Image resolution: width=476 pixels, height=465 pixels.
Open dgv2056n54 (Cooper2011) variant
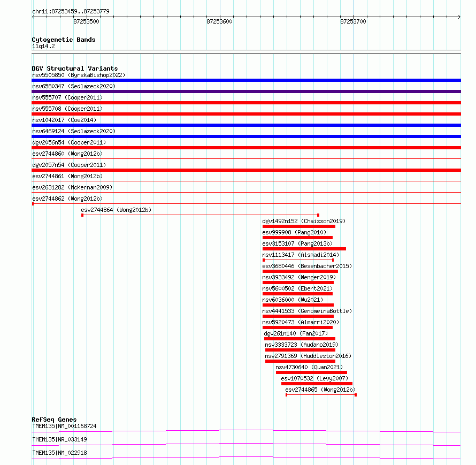click(69, 142)
